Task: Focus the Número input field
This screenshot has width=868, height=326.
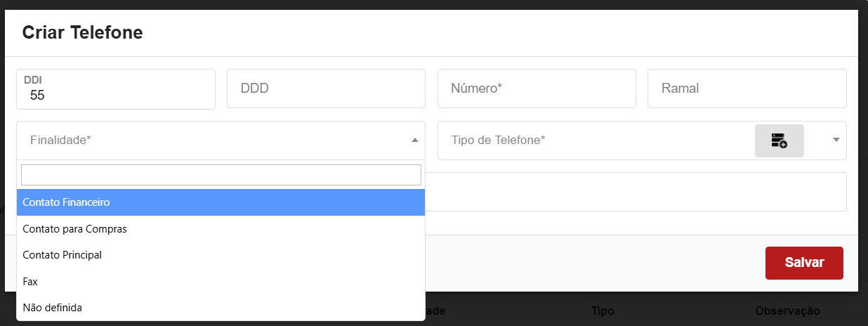Action: [x=537, y=89]
